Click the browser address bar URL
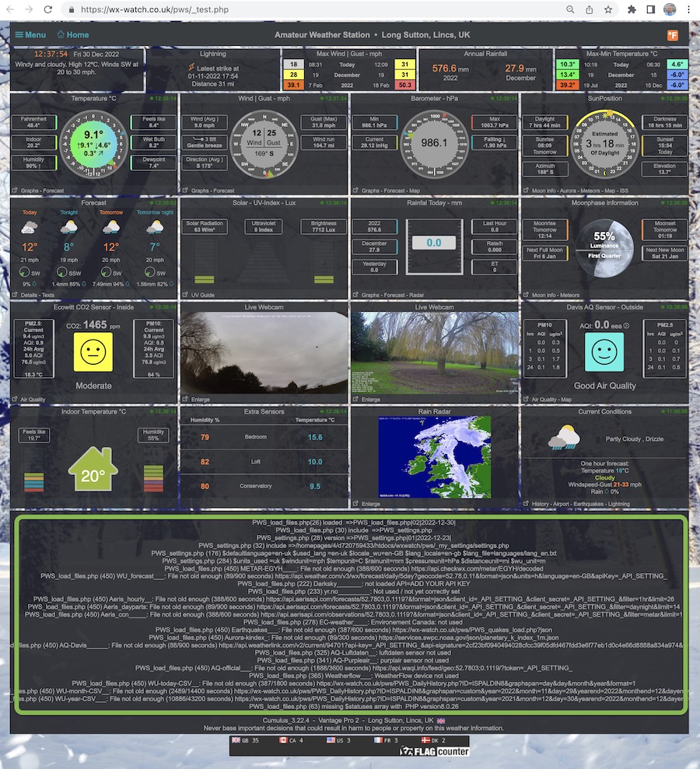Image resolution: width=700 pixels, height=769 pixels. pyautogui.click(x=155, y=9)
